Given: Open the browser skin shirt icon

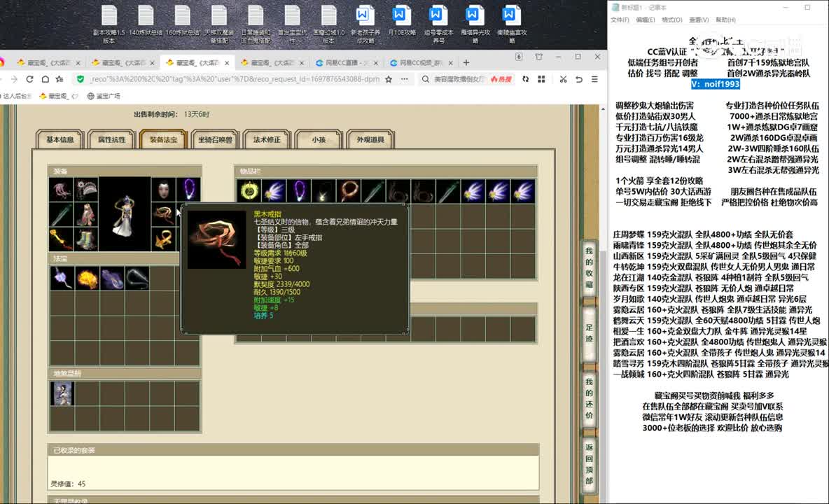Looking at the screenshot, I should (538, 57).
